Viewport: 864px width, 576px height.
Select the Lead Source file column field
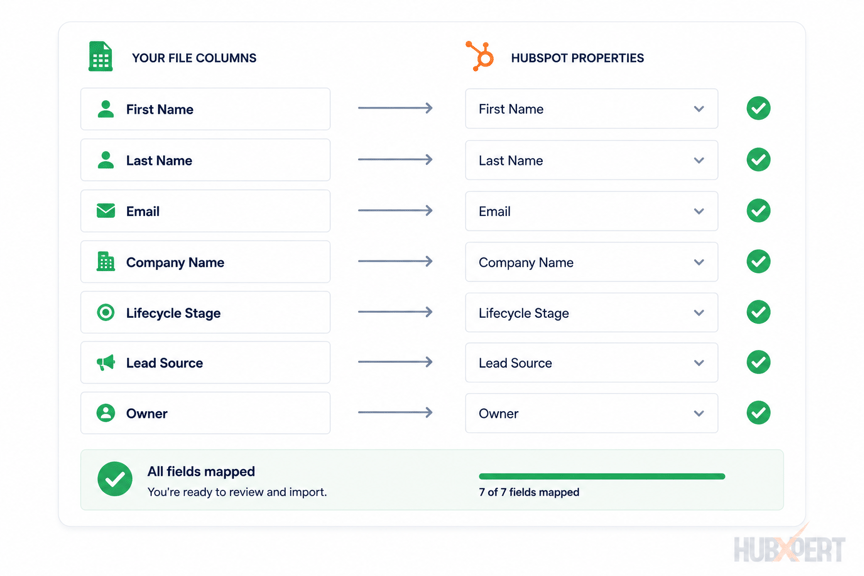(206, 363)
